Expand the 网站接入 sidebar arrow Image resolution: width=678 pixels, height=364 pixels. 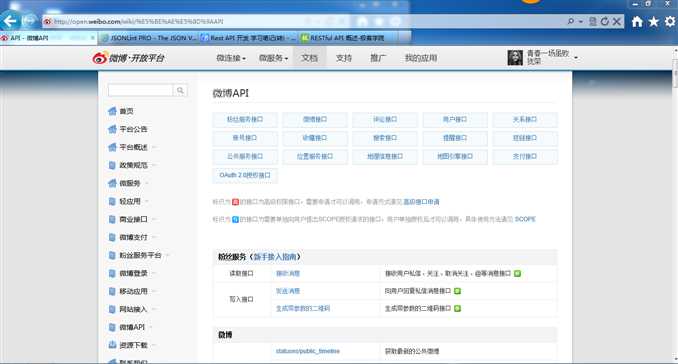[x=154, y=310]
